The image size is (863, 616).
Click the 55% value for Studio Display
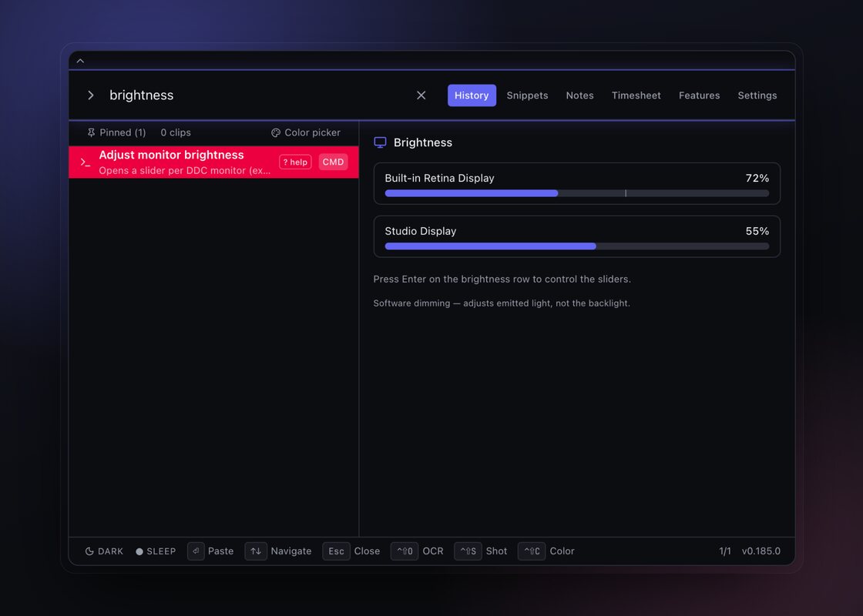click(757, 231)
